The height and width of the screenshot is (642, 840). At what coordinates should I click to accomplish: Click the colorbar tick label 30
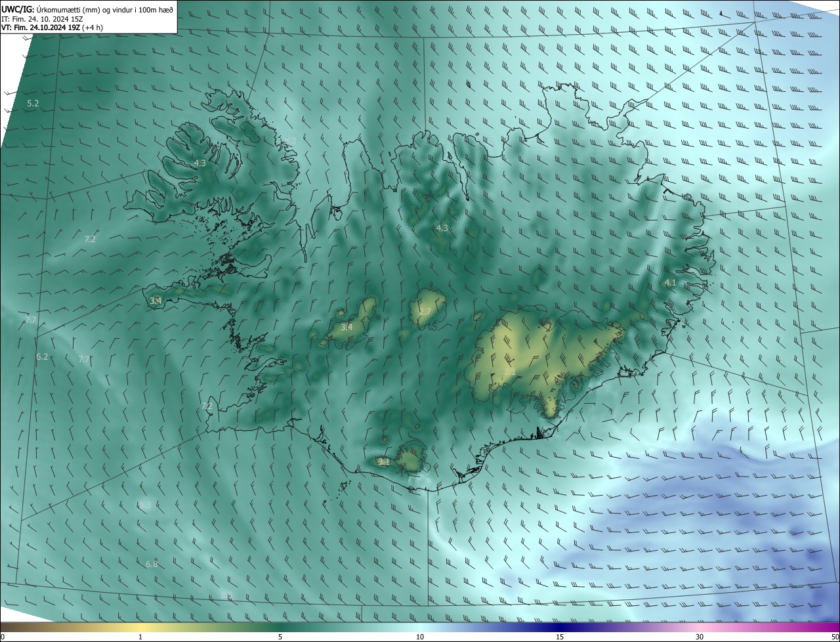[x=700, y=637]
